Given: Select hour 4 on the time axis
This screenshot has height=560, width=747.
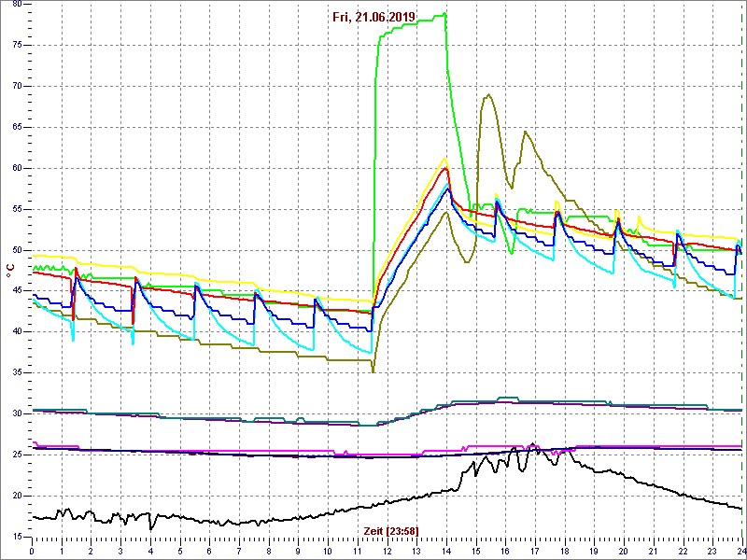Looking at the screenshot, I should coord(150,550).
